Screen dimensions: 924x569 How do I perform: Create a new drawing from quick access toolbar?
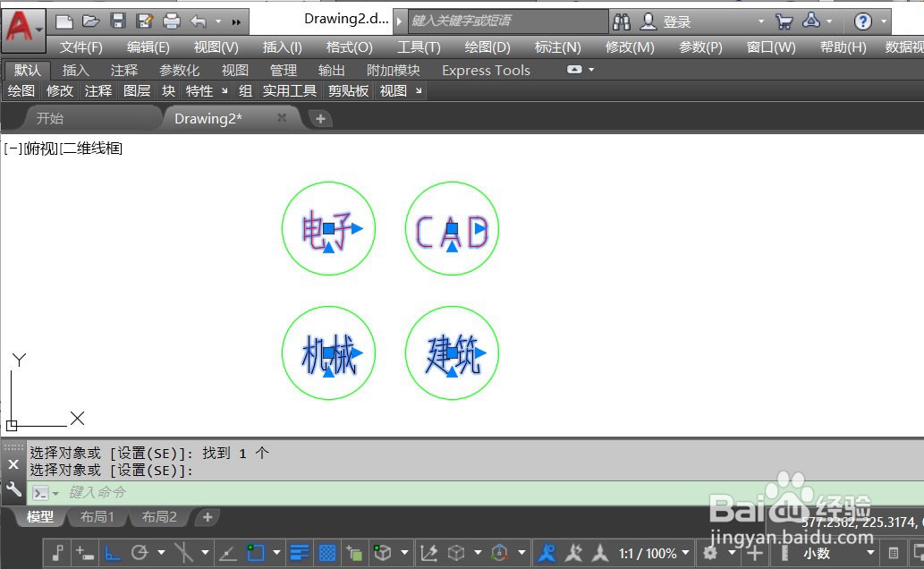(64, 21)
